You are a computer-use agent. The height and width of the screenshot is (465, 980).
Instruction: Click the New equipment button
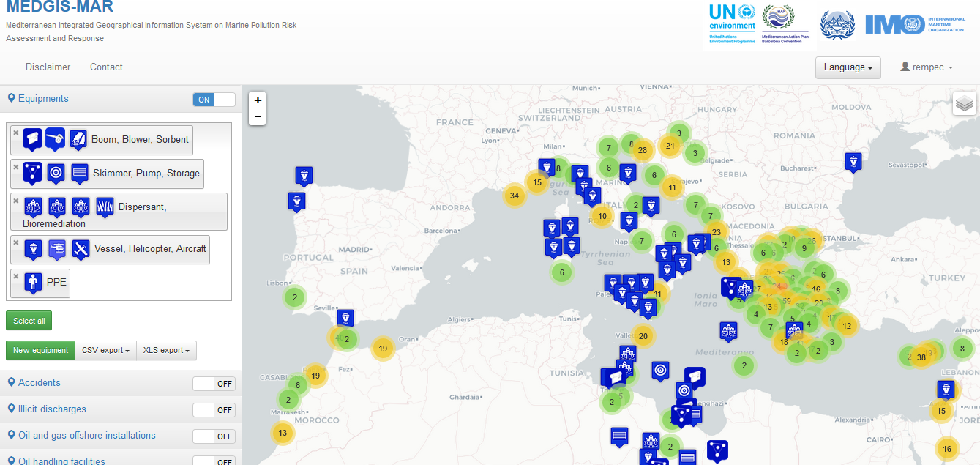pyautogui.click(x=40, y=350)
